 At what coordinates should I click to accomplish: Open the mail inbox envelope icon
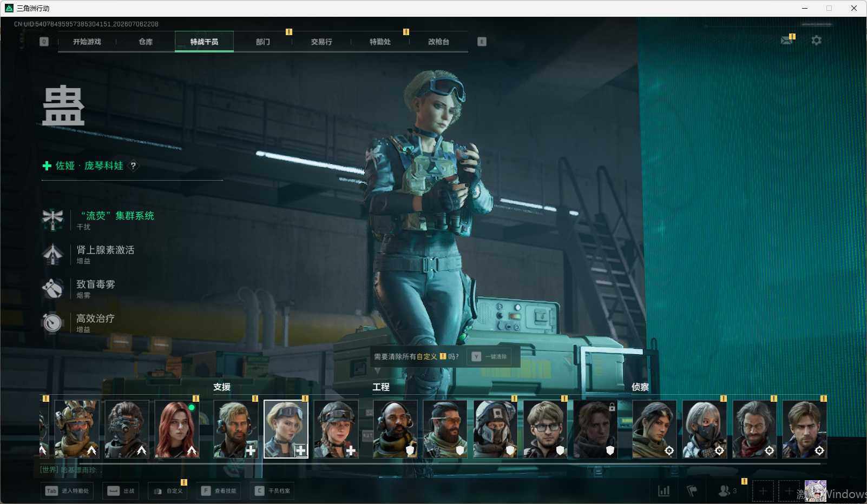click(x=787, y=41)
